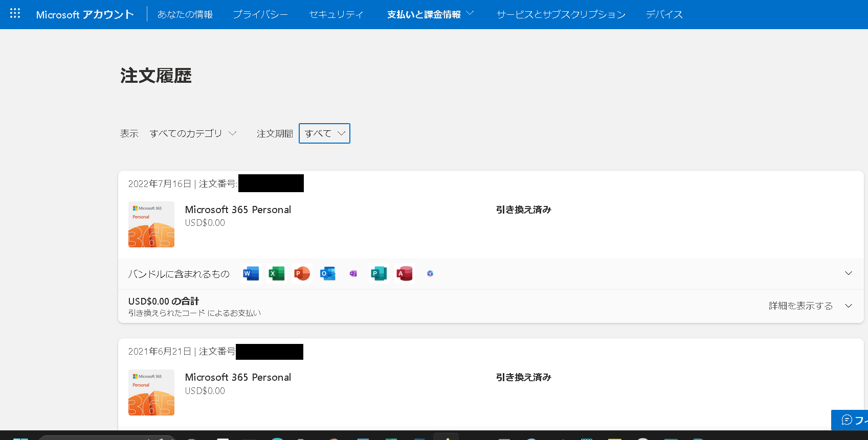
Task: Open the feedback chat bubble button
Action: coord(850,420)
